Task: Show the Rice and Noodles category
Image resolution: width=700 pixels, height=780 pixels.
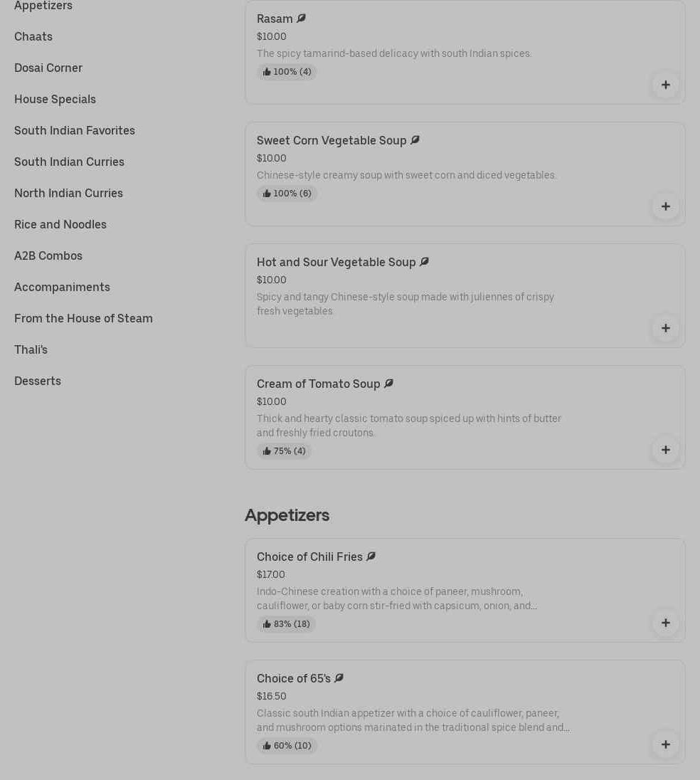Action: (x=60, y=224)
